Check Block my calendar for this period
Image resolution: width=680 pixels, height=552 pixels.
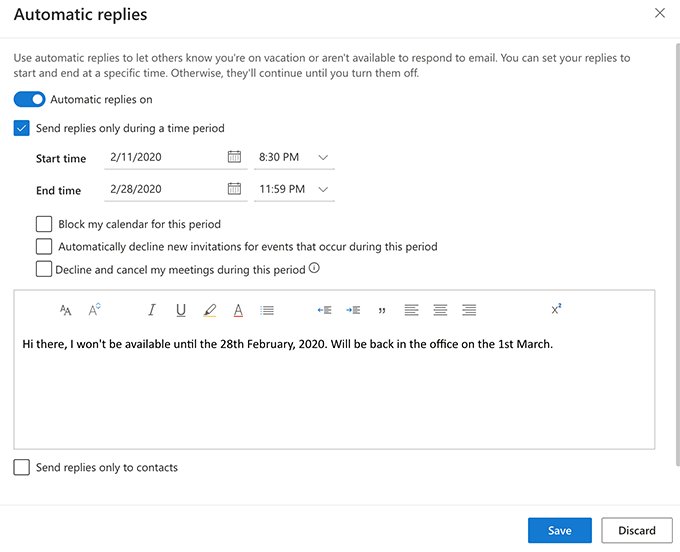pos(44,224)
